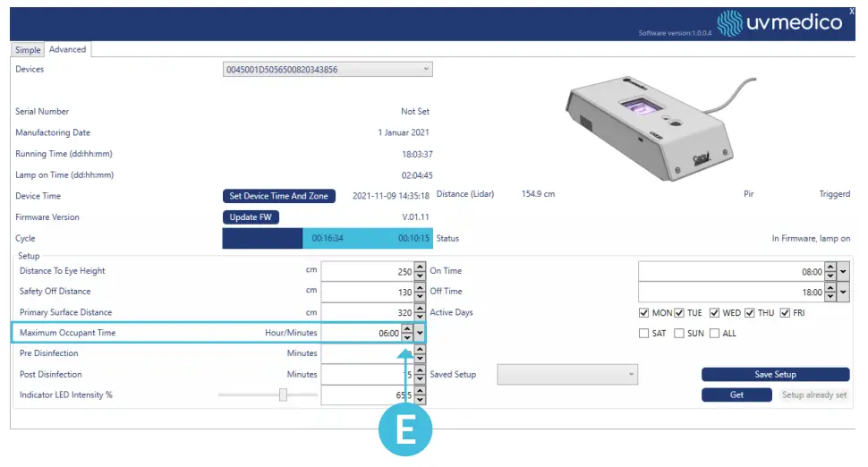
Task: Decrease Maximum Occupant Time value
Action: click(407, 337)
